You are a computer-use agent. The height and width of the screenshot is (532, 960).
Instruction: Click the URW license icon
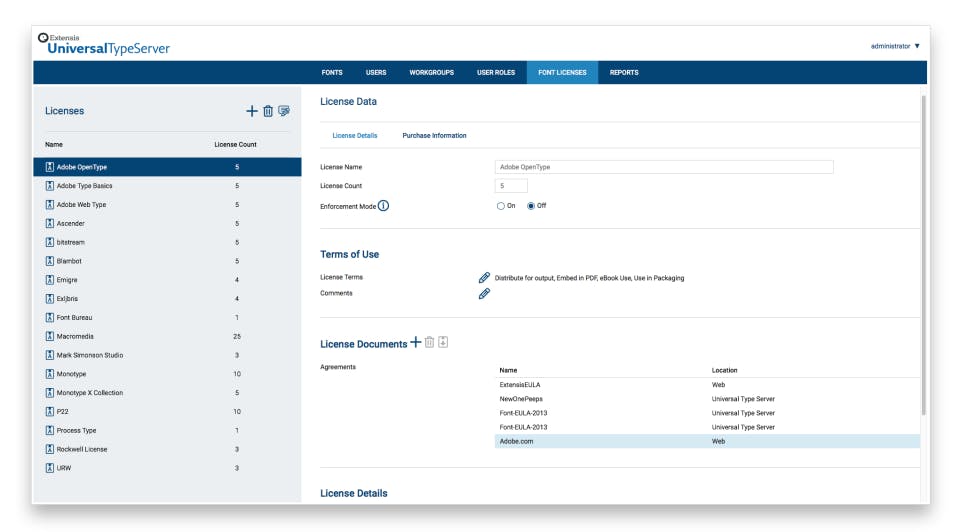click(50, 468)
